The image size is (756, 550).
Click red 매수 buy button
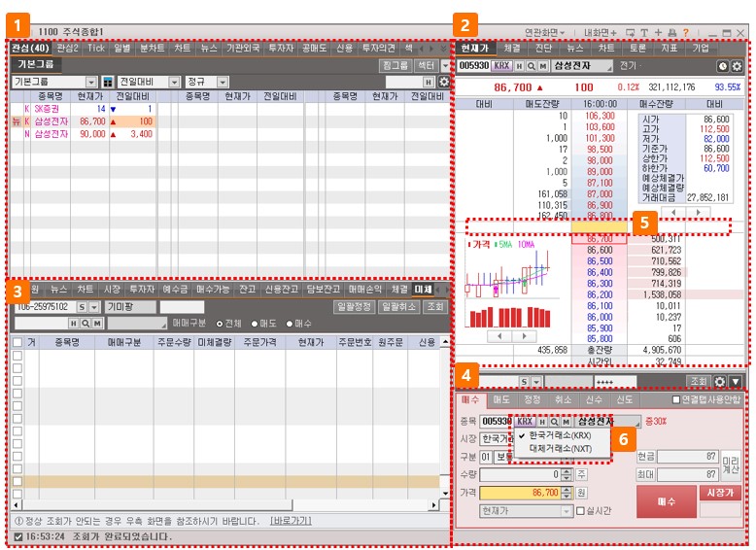pos(667,501)
